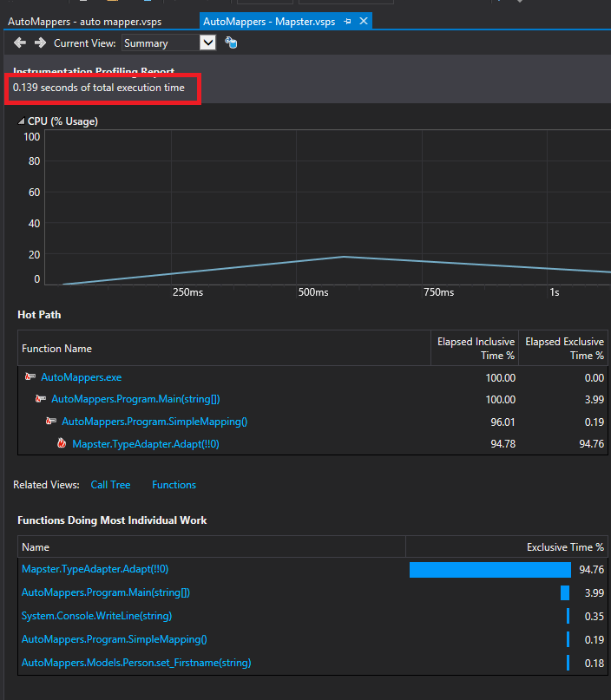This screenshot has width=611, height=700.
Task: Open the Current View Summary dropdown
Action: click(207, 43)
